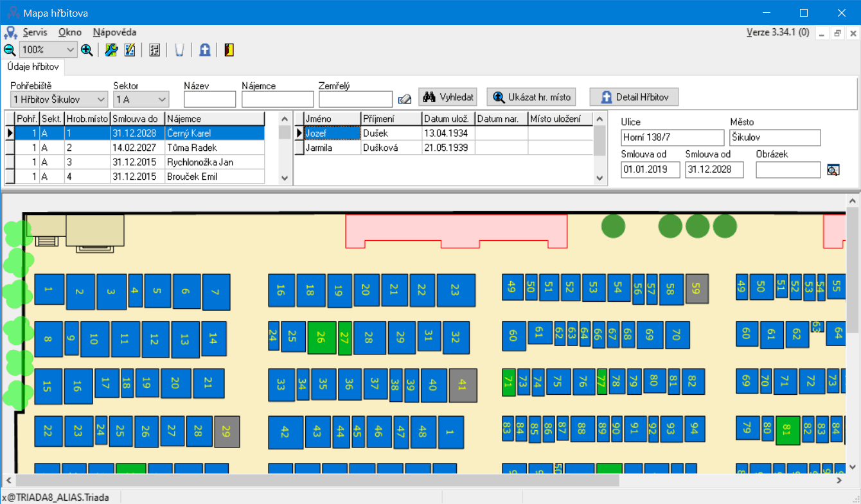Open the Nápověda menu

pos(114,32)
